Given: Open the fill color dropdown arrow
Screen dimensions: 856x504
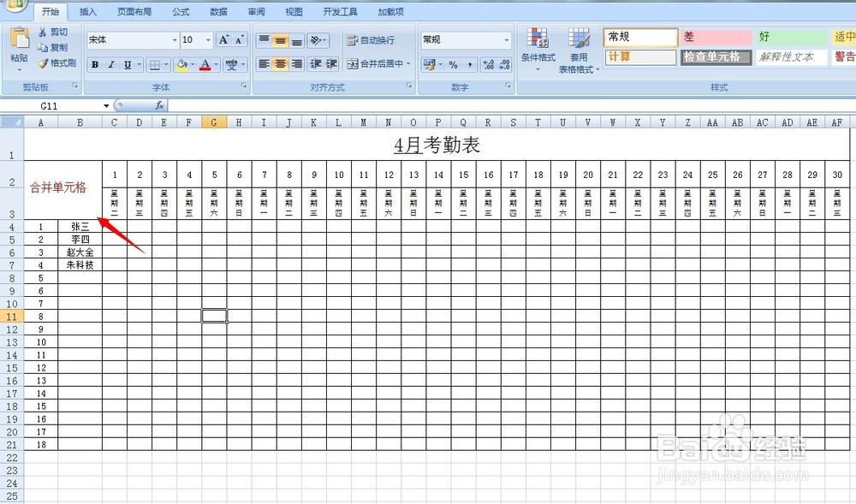Looking at the screenshot, I should (192, 65).
